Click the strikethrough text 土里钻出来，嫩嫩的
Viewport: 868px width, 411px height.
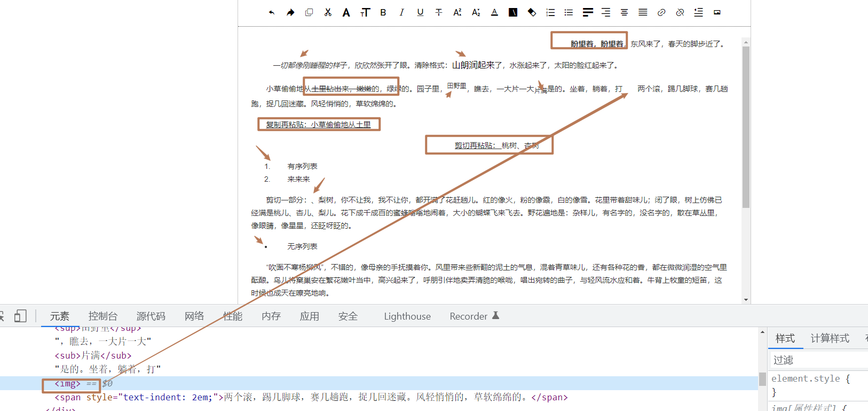click(345, 89)
